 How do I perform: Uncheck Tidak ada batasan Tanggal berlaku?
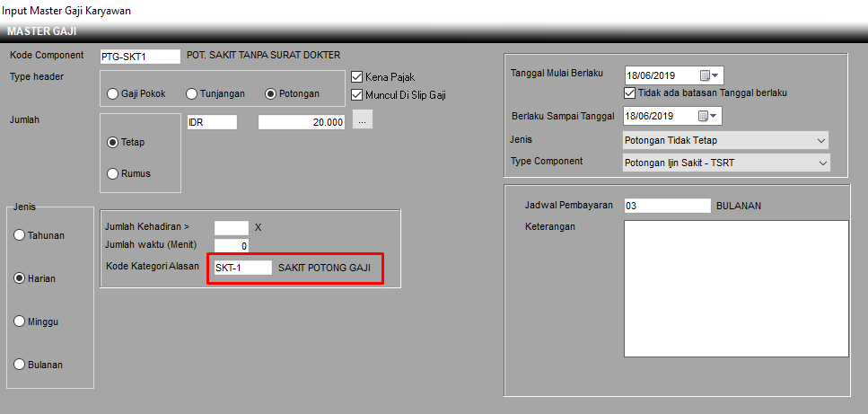tap(629, 92)
